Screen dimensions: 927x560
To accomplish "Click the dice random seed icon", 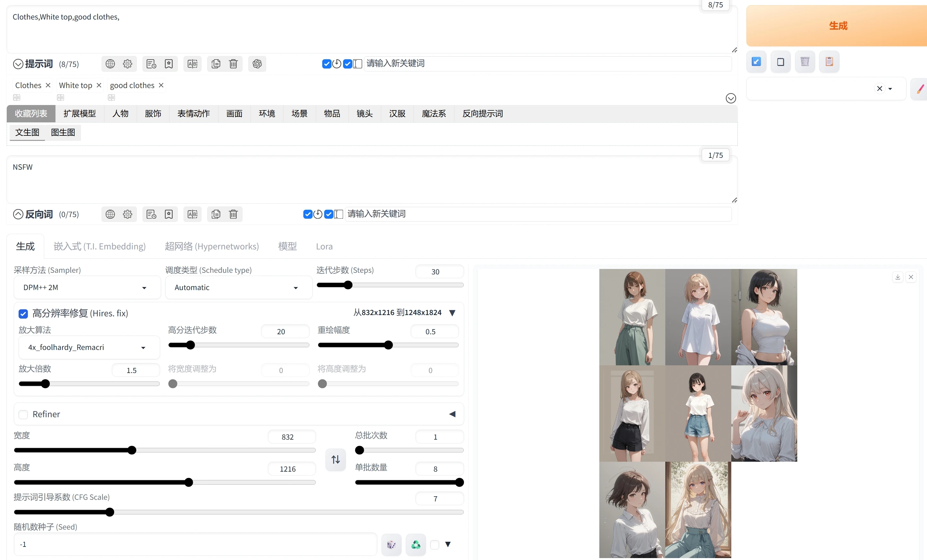I will 391,544.
